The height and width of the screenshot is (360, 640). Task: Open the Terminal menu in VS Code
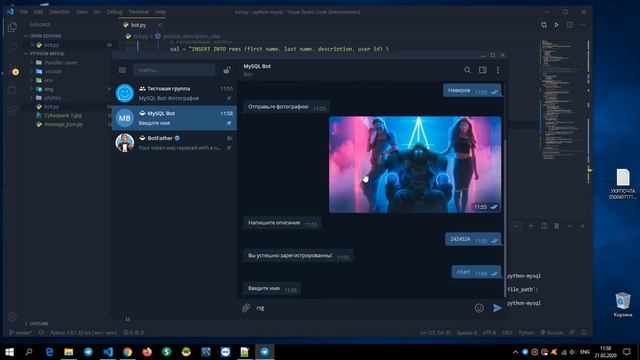139,12
